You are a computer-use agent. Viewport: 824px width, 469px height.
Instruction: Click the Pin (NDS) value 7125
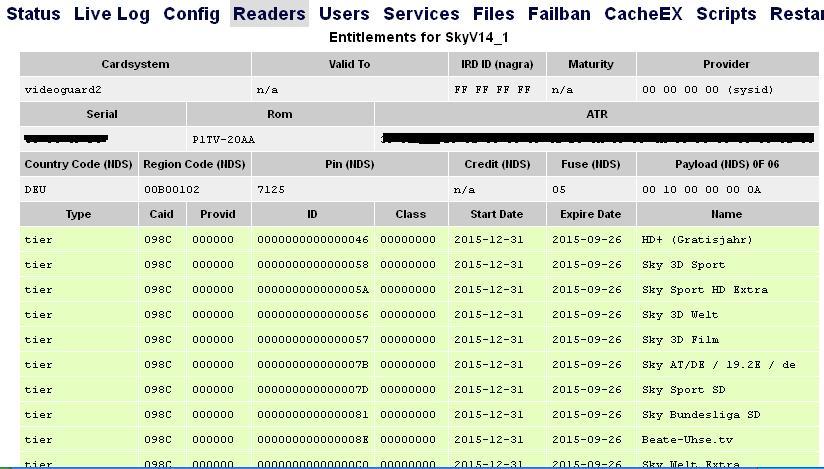point(270,189)
